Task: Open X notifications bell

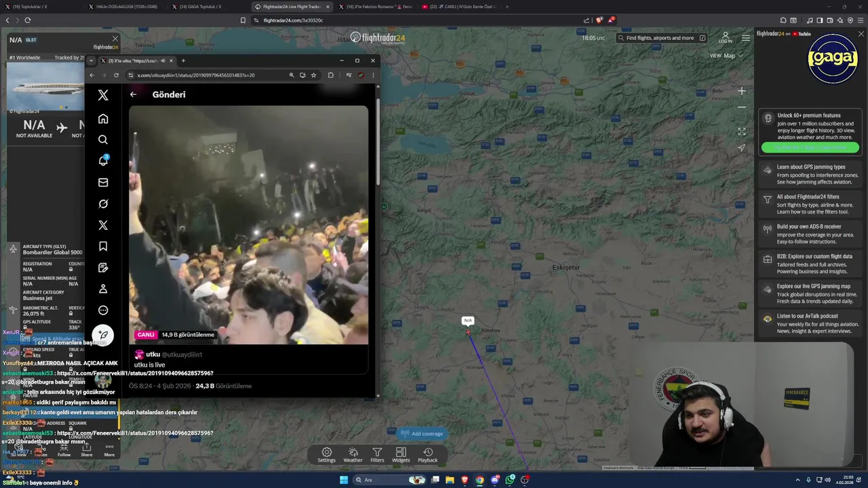Action: 103,161
